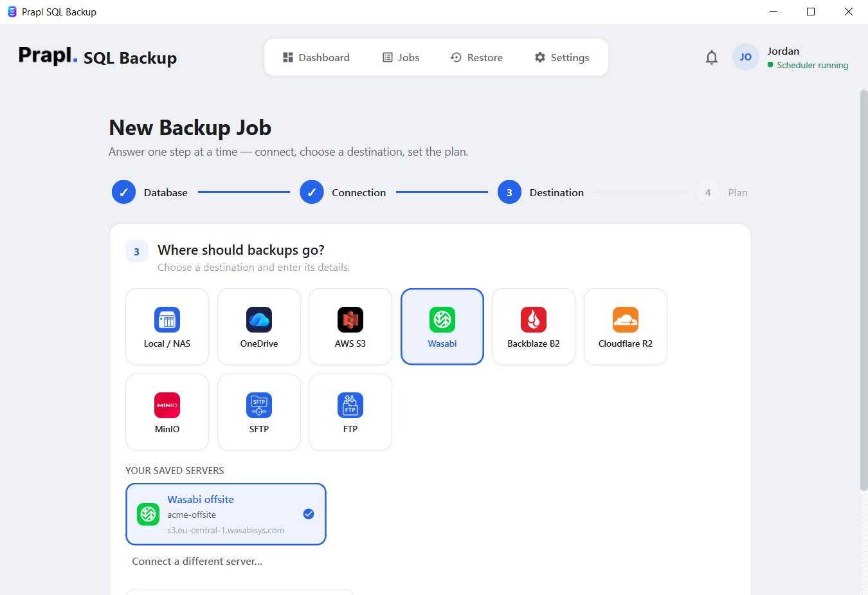The height and width of the screenshot is (595, 868).
Task: Switch to the Jobs tab label
Action: tap(409, 57)
